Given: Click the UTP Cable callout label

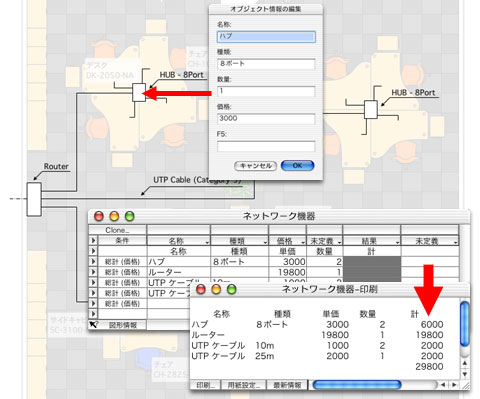Looking at the screenshot, I should point(197,180).
